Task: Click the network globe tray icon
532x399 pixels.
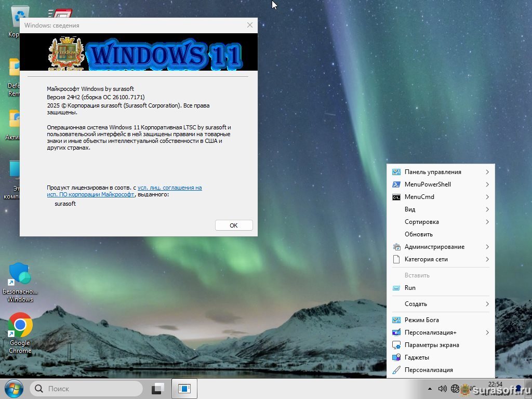Action: [x=455, y=389]
